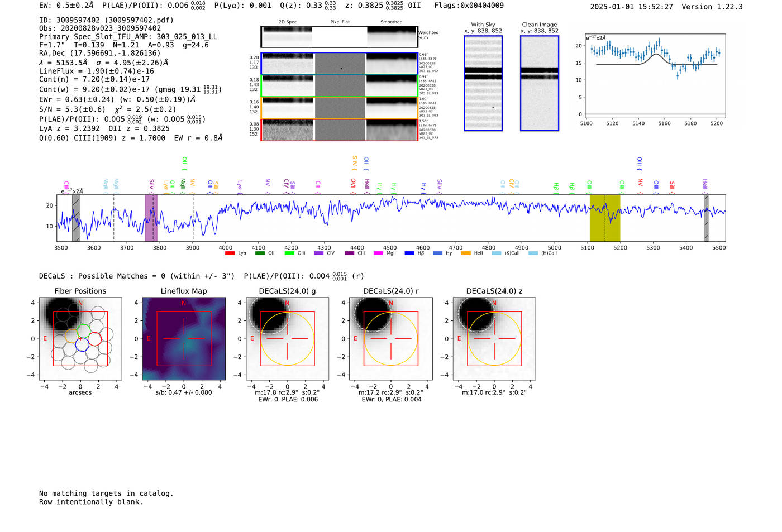Select the green-bordered 2D spectrum row

point(340,86)
